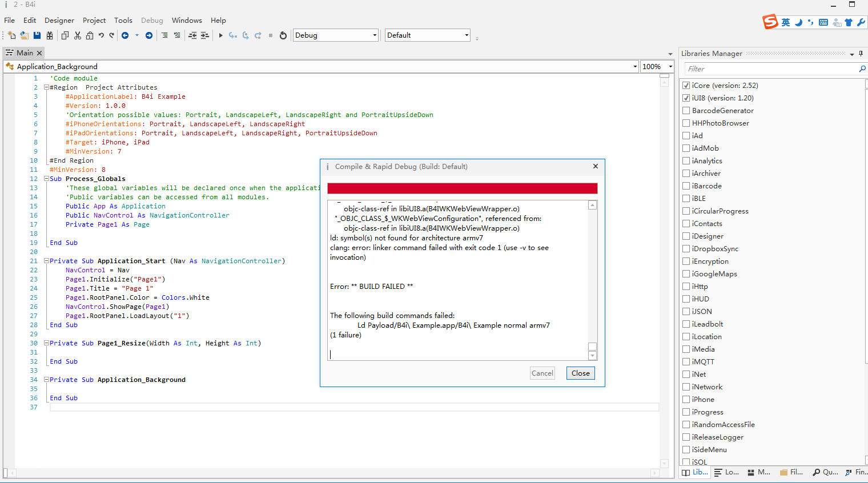Open the Debug build mode dropdown
This screenshot has height=483, width=868.
tap(336, 35)
